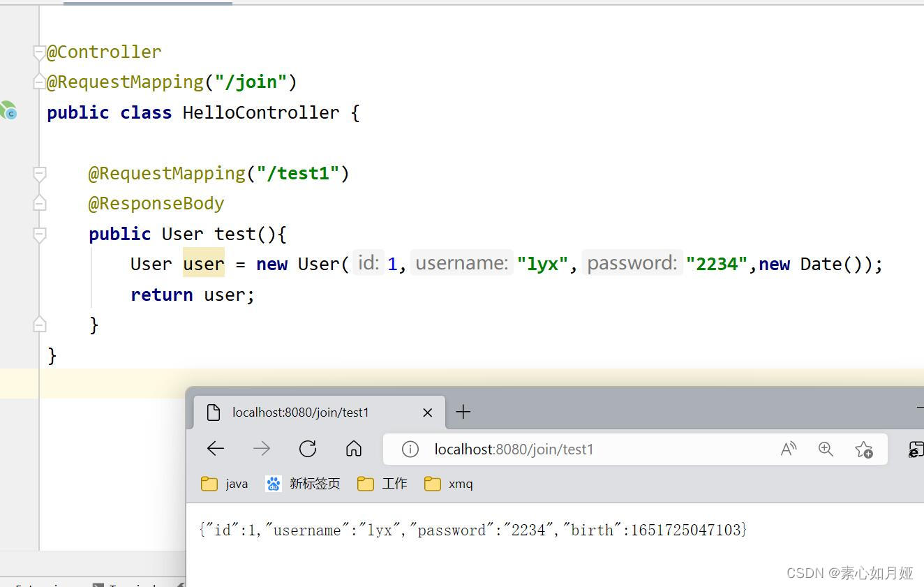
Task: Open the java bookmarks folder
Action: tap(225, 484)
